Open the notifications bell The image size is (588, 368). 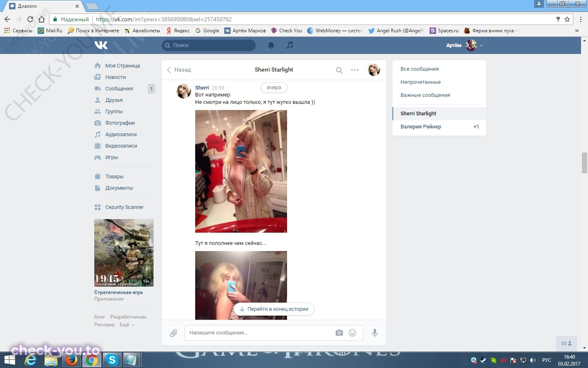271,45
